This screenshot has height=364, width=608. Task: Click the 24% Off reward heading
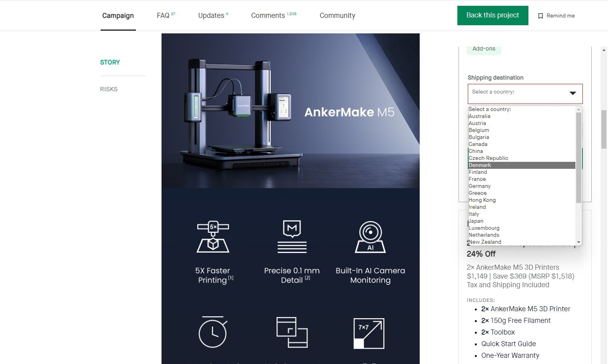481,254
